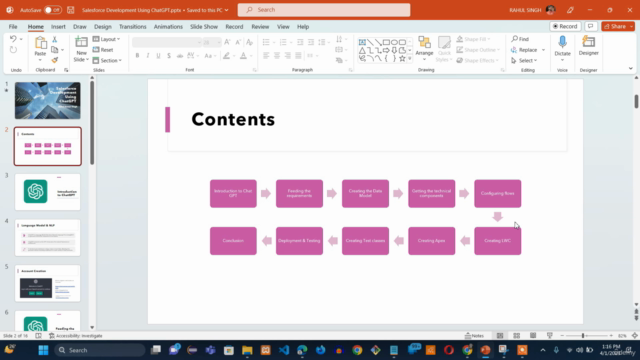Open Shape Effects dropdown

(x=478, y=60)
